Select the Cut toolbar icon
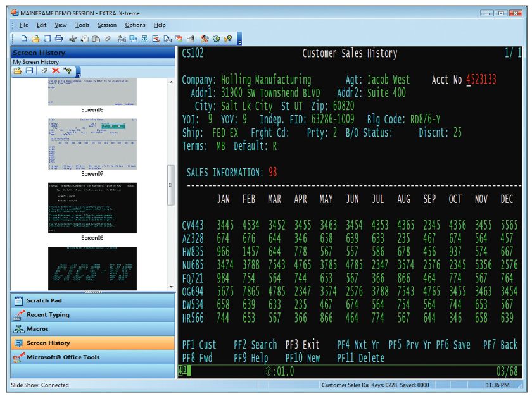Viewport: 532px width, 396px height. point(74,38)
